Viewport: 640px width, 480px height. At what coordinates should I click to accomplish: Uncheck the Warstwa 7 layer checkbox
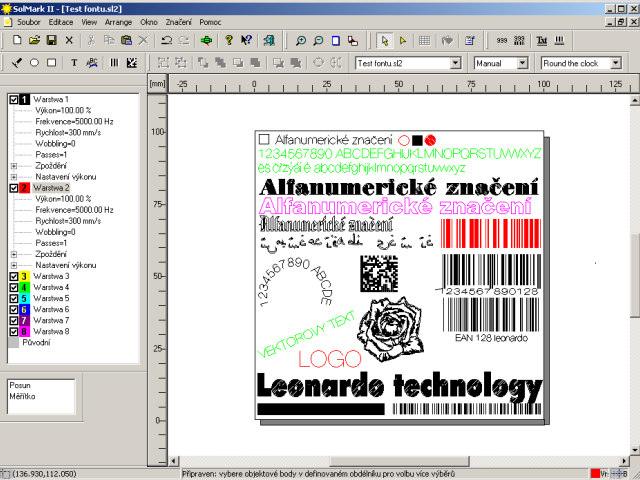click(13, 320)
